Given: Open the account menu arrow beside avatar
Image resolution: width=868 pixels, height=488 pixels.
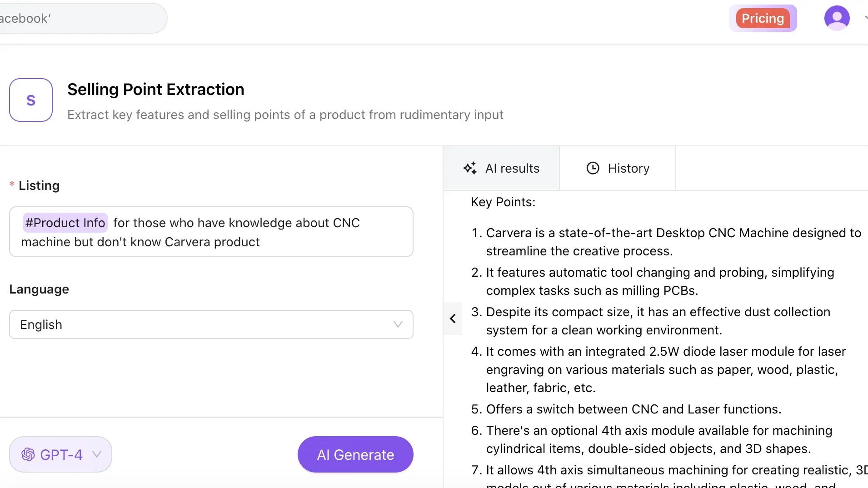Looking at the screenshot, I should coord(865,18).
